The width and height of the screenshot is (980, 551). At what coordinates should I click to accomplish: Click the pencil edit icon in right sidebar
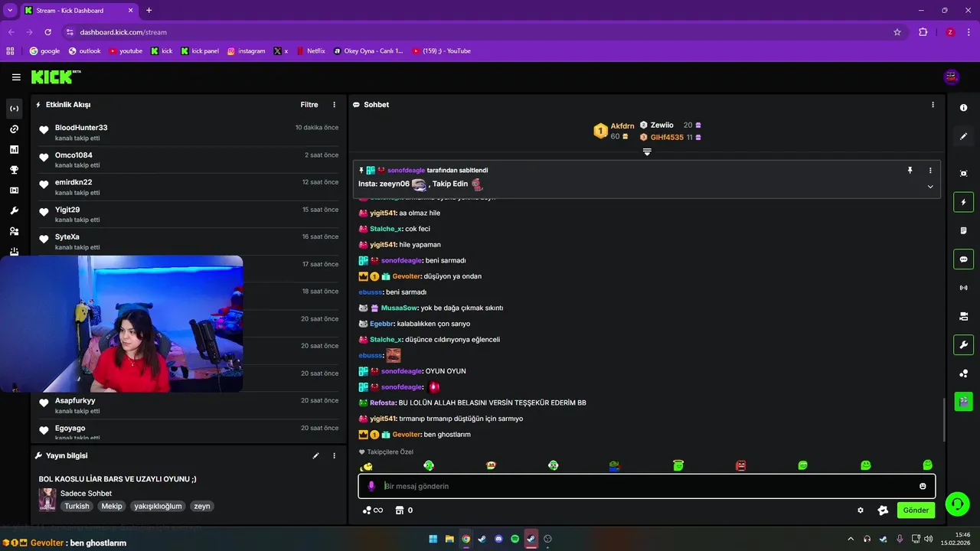pos(963,136)
